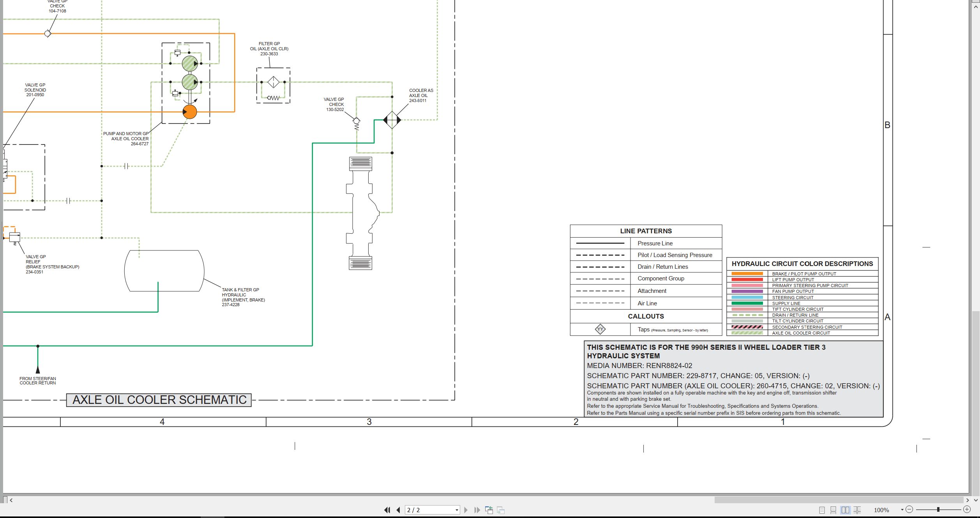Click the Air Line legend row
This screenshot has width=980, height=518.
[646, 303]
